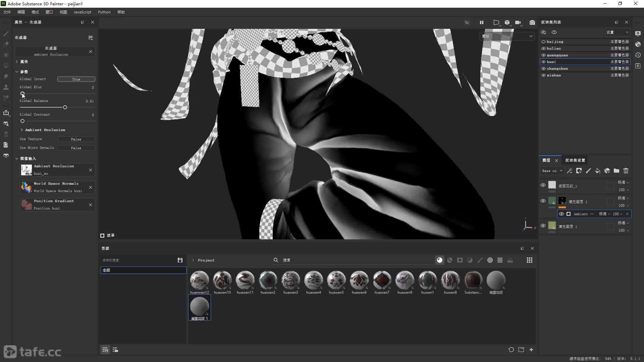644x362 pixels.
Task: Toggle Global Invert True button
Action: [x=76, y=79]
